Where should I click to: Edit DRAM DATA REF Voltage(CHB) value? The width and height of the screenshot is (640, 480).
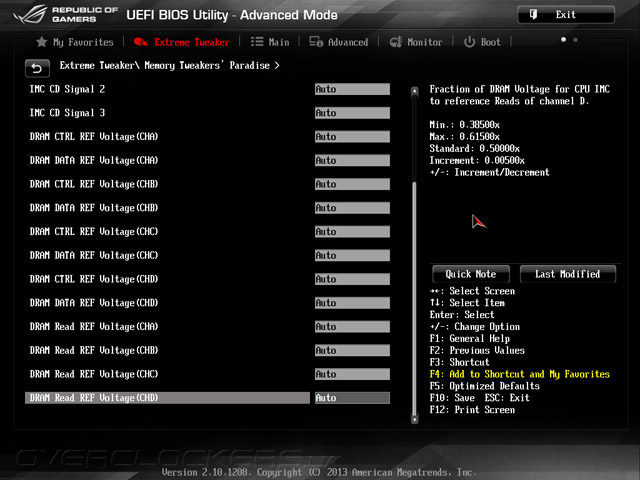pos(352,208)
